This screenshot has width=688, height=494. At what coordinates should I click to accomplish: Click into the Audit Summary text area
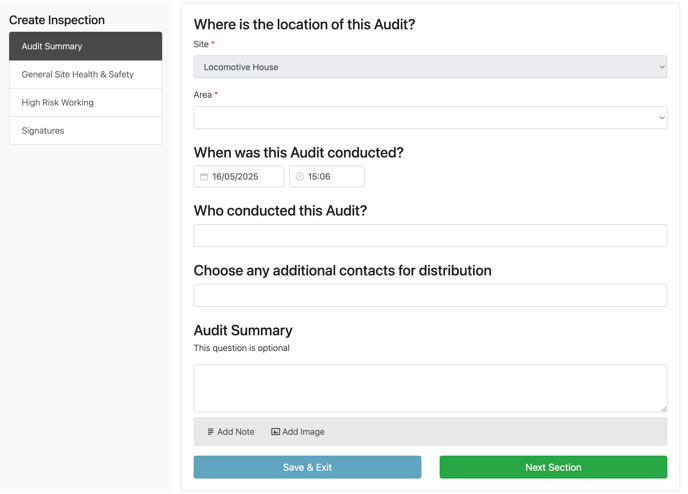(430, 388)
